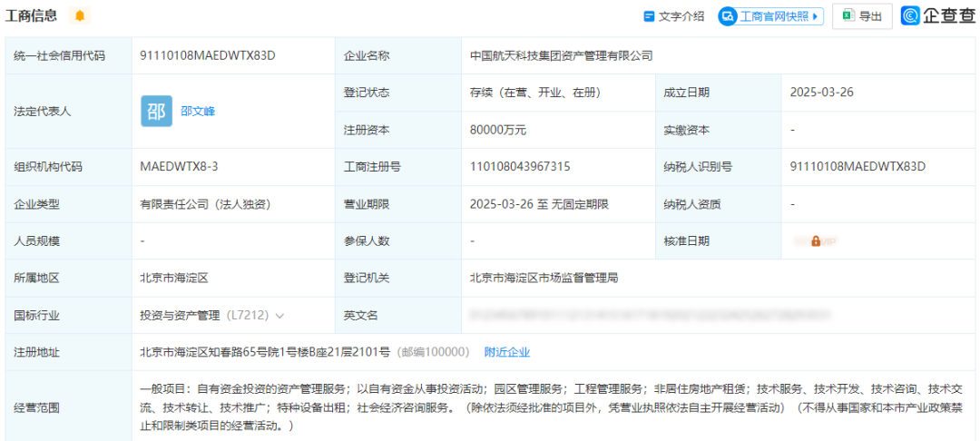Select business term 2025-03-26 至 无固定期限
980x441 pixels.
539,204
